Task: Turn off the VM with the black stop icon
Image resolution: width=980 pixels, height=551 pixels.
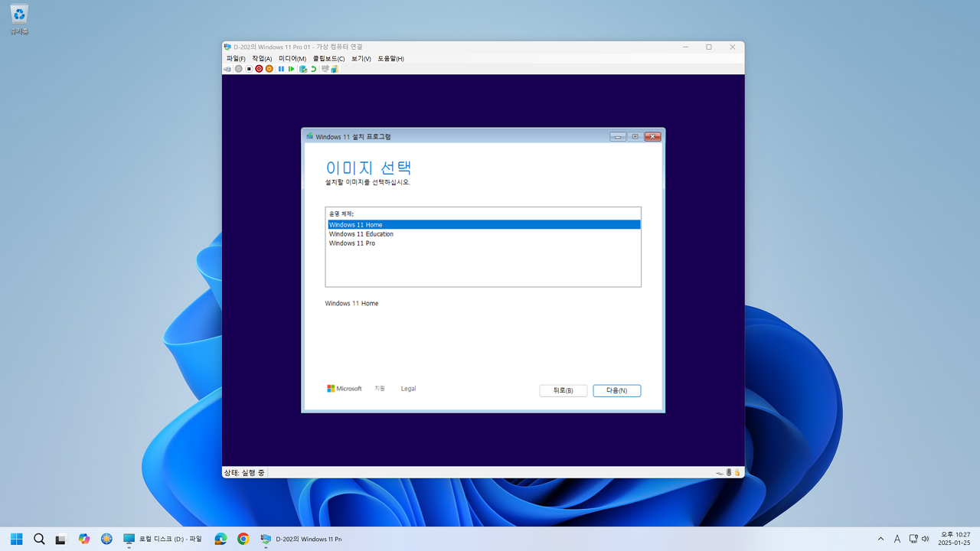Action: 249,69
